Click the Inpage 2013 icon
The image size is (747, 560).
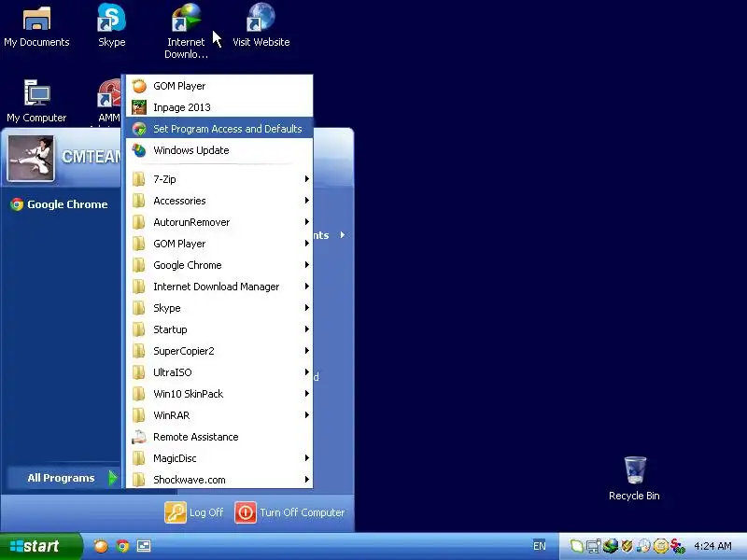[x=138, y=107]
